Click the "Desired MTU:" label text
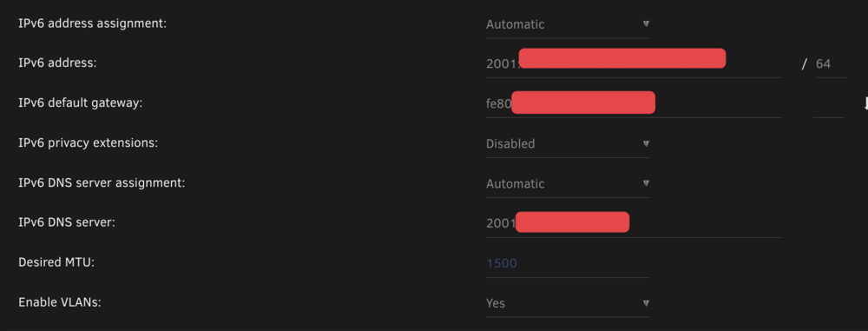The height and width of the screenshot is (331, 868). (x=56, y=262)
